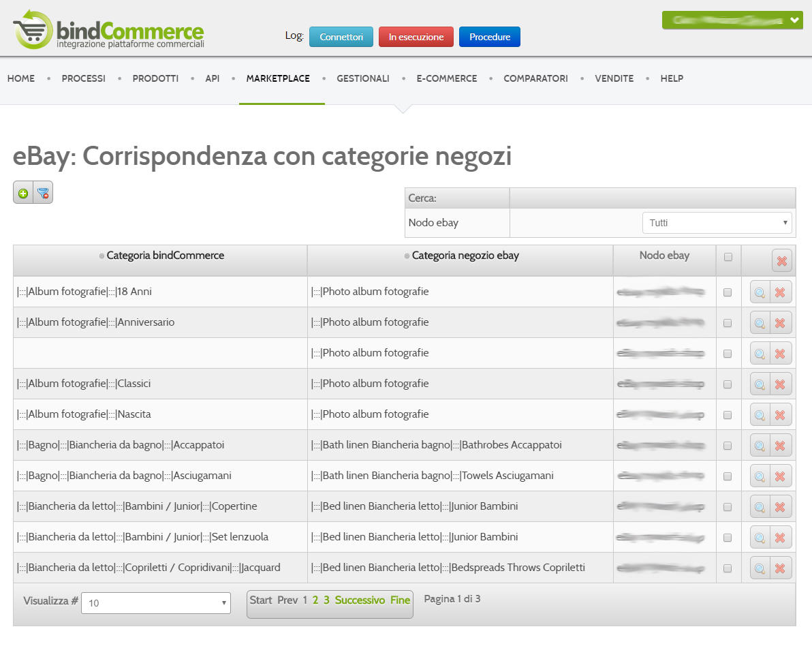812x646 pixels.
Task: Open the PRODOTTI menu
Action: [x=155, y=79]
